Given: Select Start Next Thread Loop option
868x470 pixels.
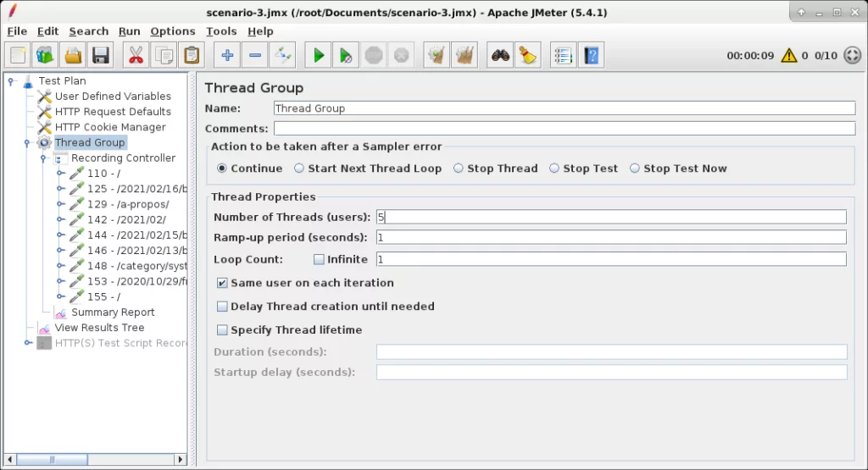Looking at the screenshot, I should [x=299, y=168].
